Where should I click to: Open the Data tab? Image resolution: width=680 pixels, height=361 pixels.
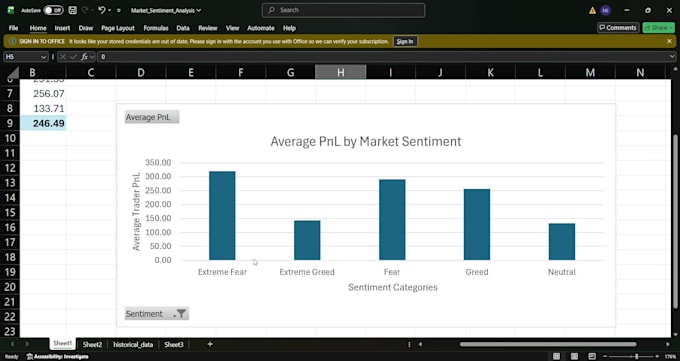click(x=183, y=28)
